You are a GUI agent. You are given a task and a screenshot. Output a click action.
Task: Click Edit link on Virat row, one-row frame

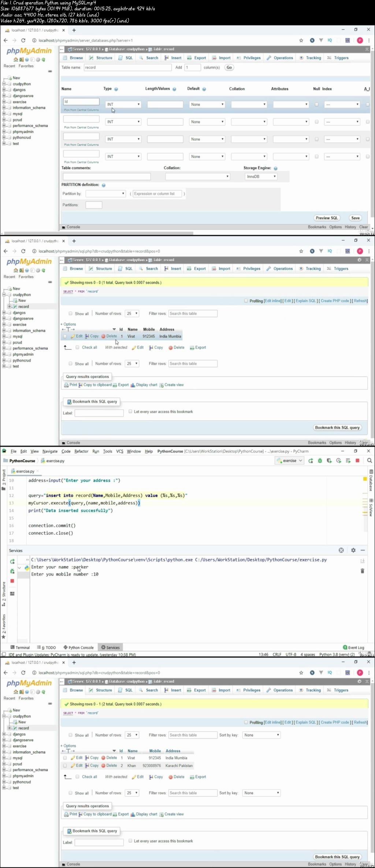(x=77, y=336)
